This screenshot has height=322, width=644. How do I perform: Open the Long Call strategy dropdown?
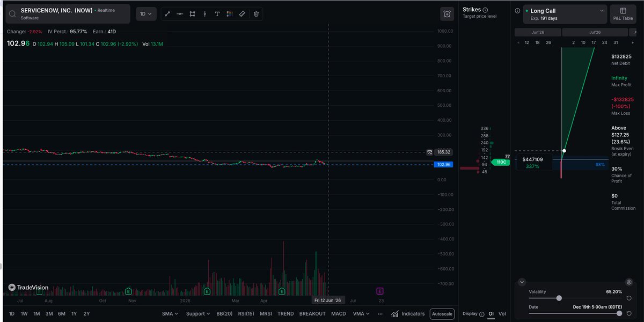coord(565,14)
